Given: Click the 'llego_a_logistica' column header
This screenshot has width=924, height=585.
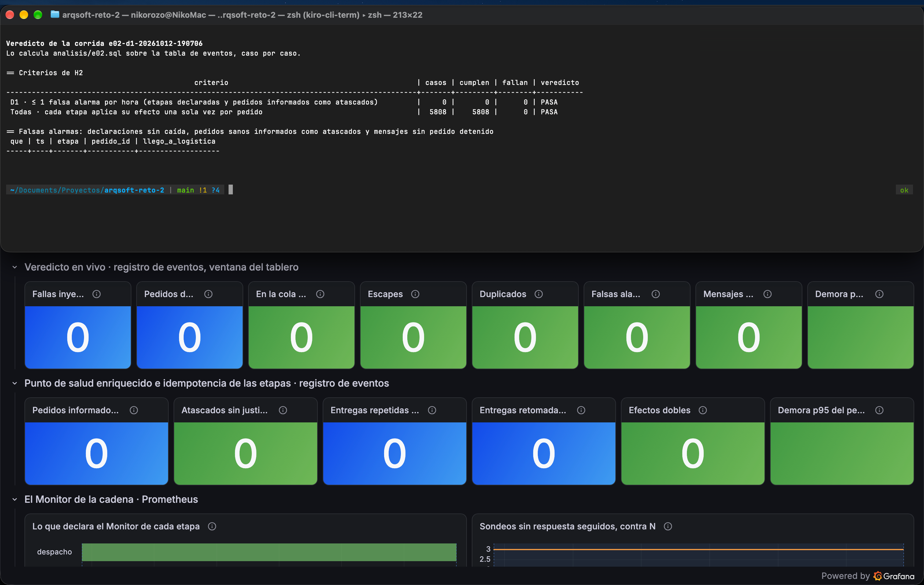Looking at the screenshot, I should click(x=179, y=141).
